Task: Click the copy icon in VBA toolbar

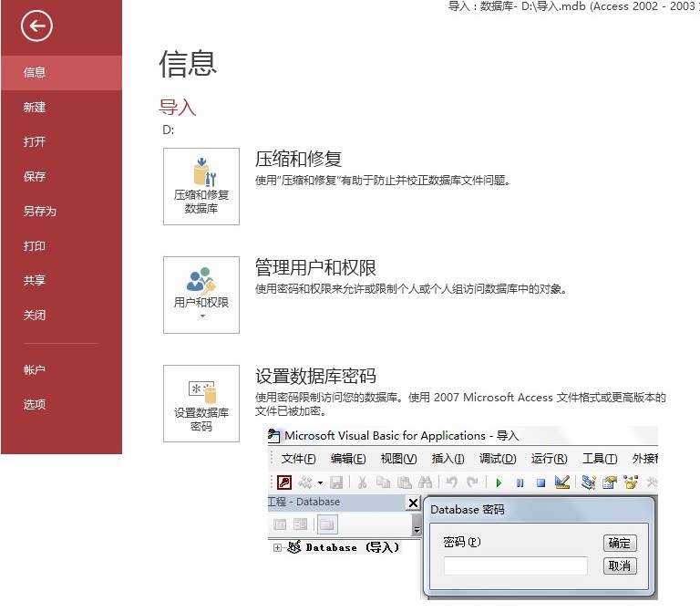Action: coord(383,482)
